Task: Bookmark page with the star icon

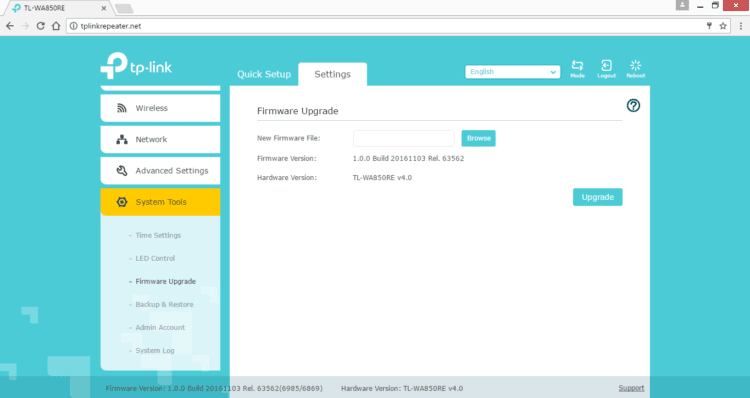Action: (x=723, y=26)
